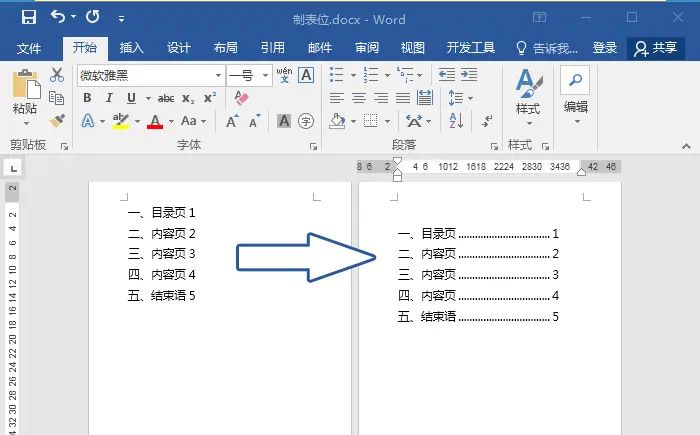This screenshot has width=700, height=435.
Task: Switch to the 邮件 tab
Action: [x=320, y=48]
